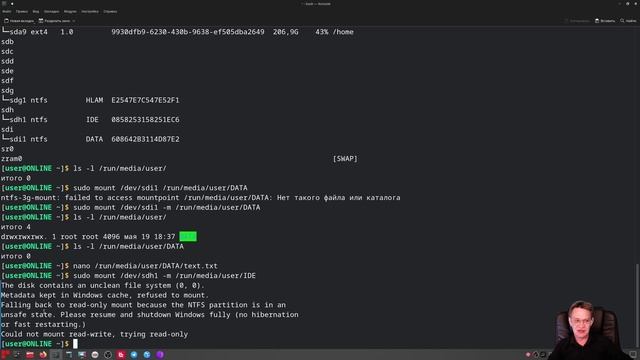Launch Firefox from the taskbar

click(43, 355)
